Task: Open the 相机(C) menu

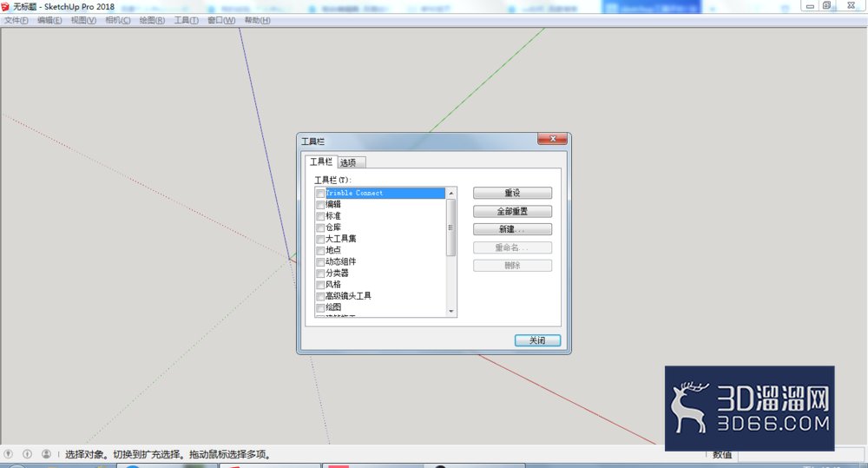Action: (118, 20)
